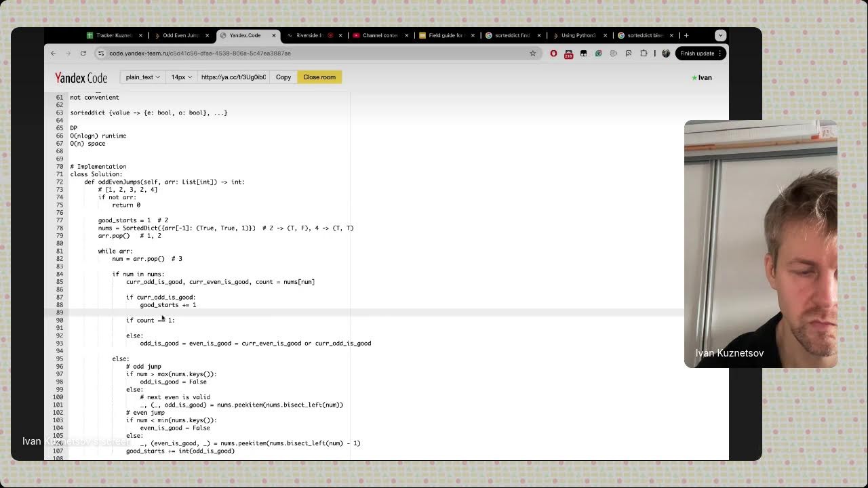Click the green star beside Ivan
Screen dimensions: 868x488
694,78
